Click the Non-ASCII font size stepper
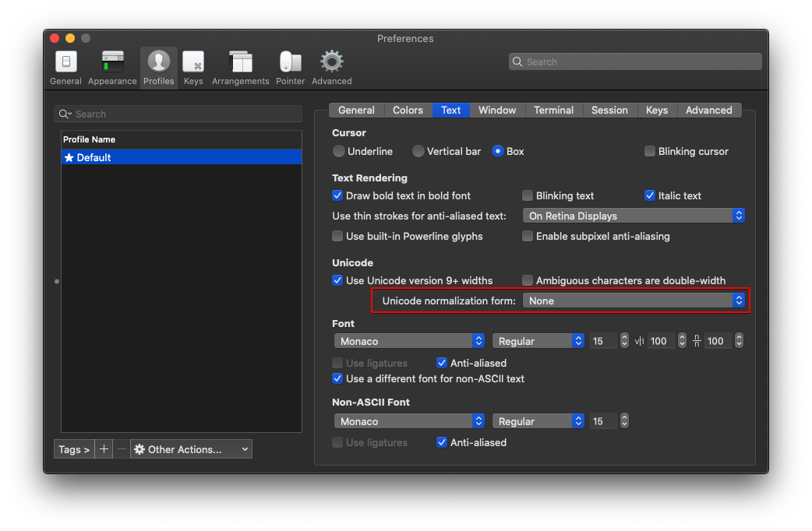The width and height of the screenshot is (812, 531). point(624,420)
